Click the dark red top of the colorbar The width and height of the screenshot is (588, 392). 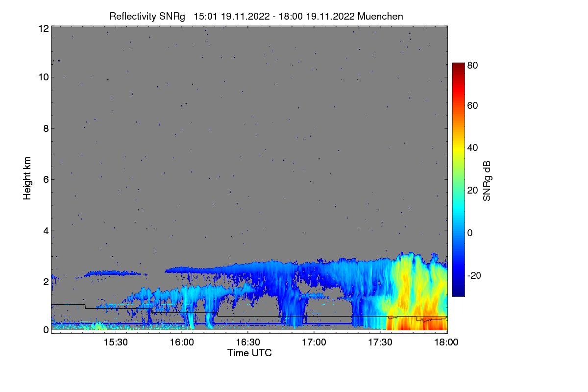(x=458, y=67)
